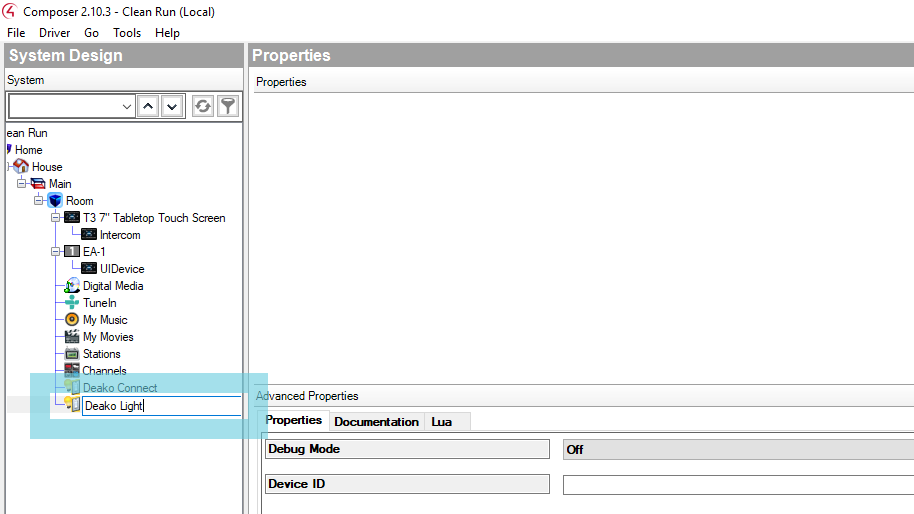
Task: Open the Help menu
Action: click(x=167, y=33)
